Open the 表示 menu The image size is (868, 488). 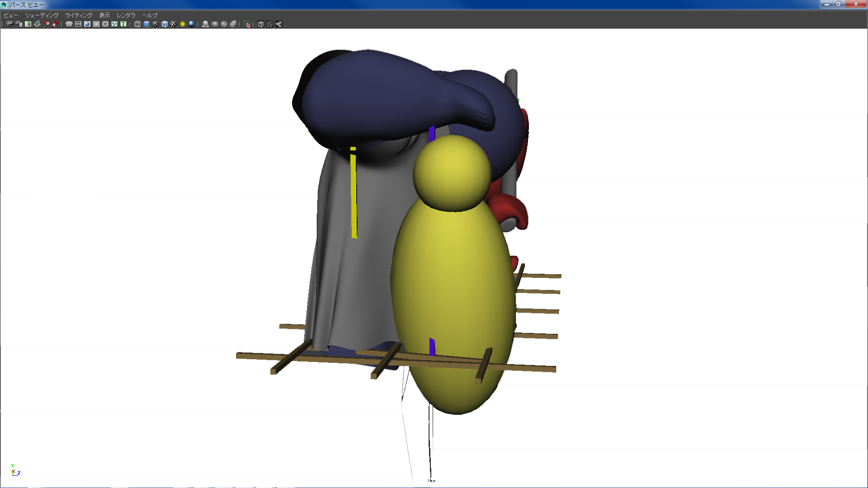pos(104,15)
